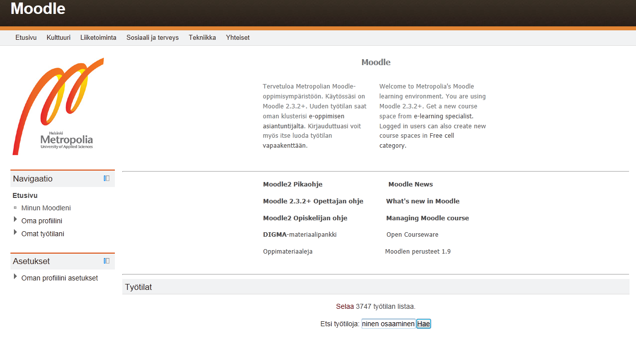Click the Asetukset block title

[x=31, y=262]
